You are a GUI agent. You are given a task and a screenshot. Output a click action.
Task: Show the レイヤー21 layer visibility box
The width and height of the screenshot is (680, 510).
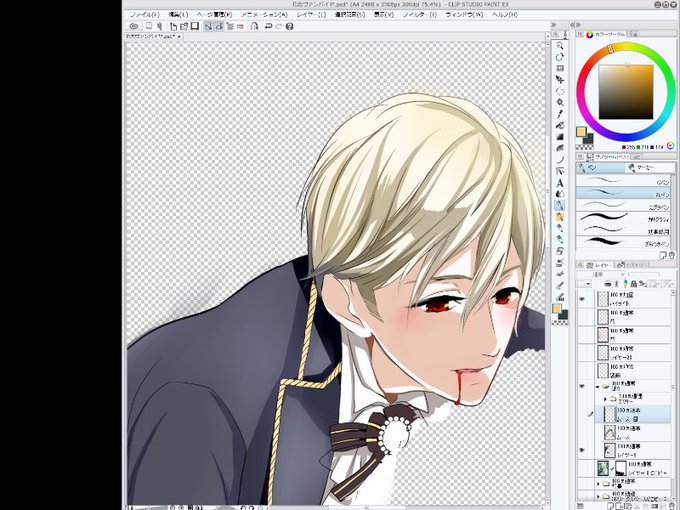[x=582, y=353]
